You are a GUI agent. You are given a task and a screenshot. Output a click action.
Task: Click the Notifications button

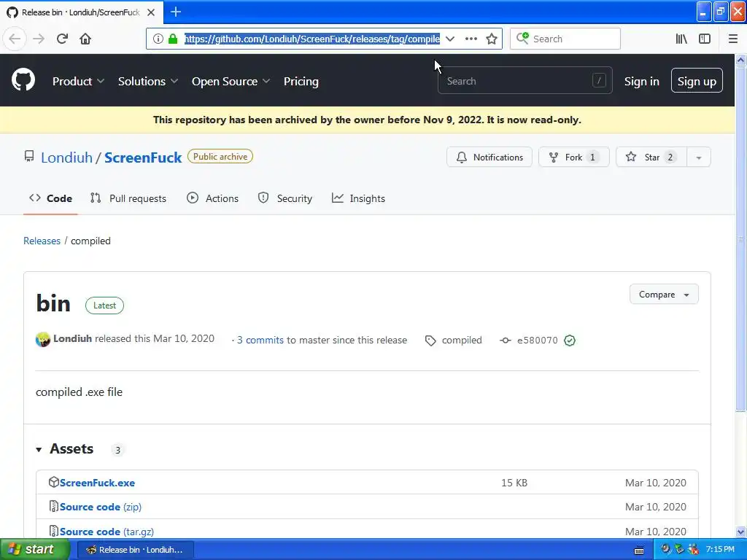pos(489,157)
